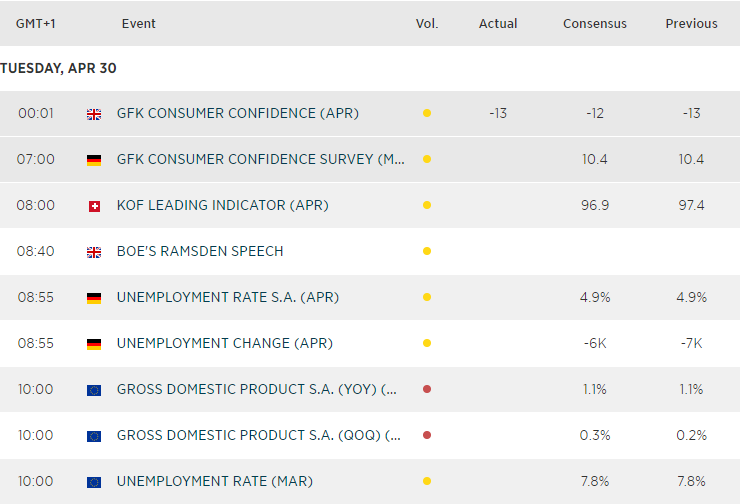Click German flag beside GFK Consumer Confidence Survey
Viewport: 741px width, 504px height.
pos(94,160)
